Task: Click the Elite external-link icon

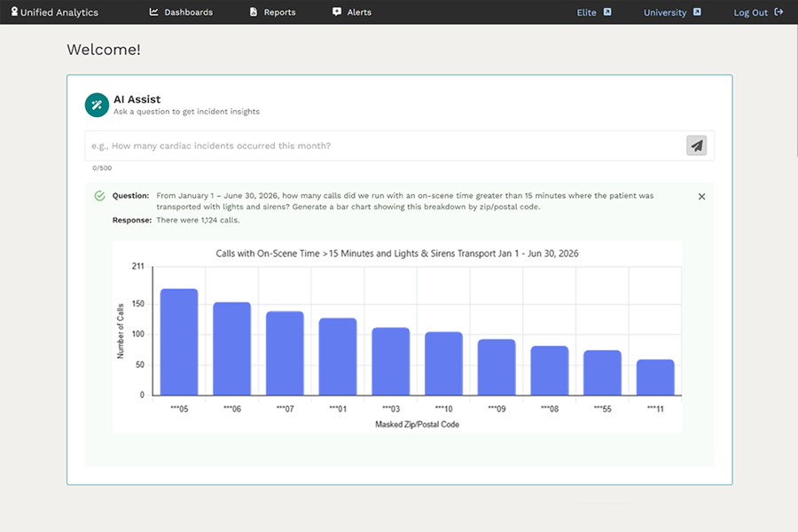Action: click(x=607, y=12)
